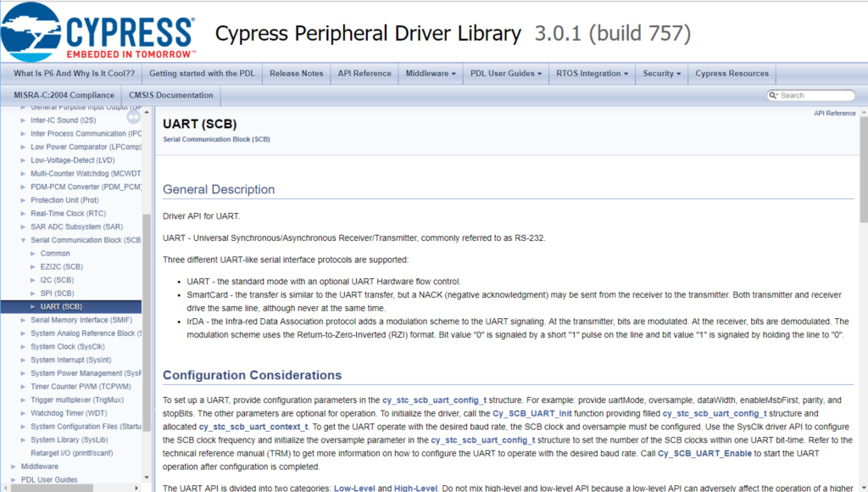
Task: Select System Analog Reference Block item
Action: 86,333
